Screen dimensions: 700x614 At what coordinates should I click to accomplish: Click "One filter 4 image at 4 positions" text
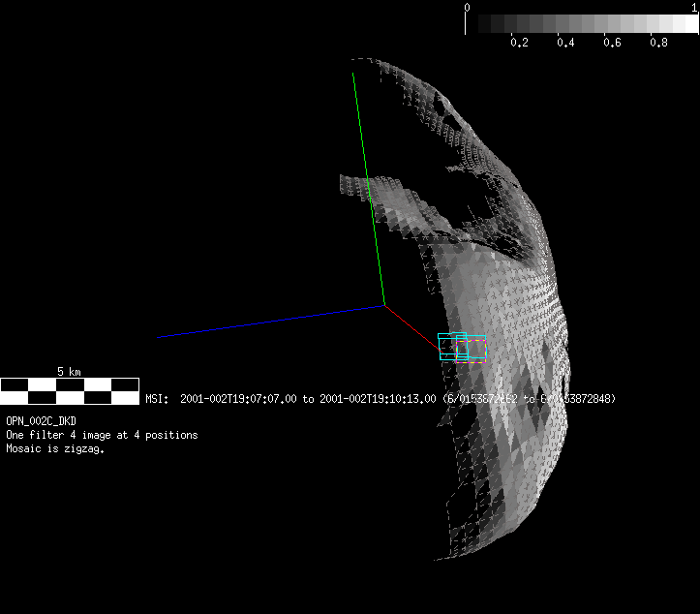pos(102,436)
